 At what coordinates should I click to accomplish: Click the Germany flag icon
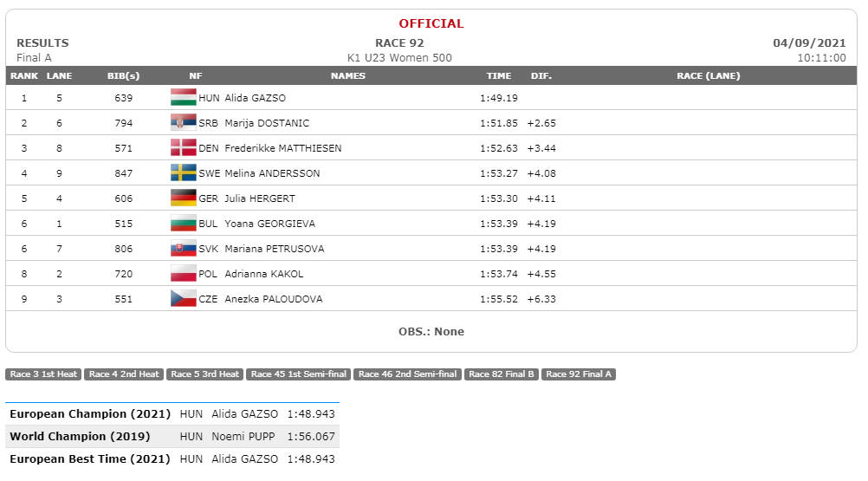point(184,198)
